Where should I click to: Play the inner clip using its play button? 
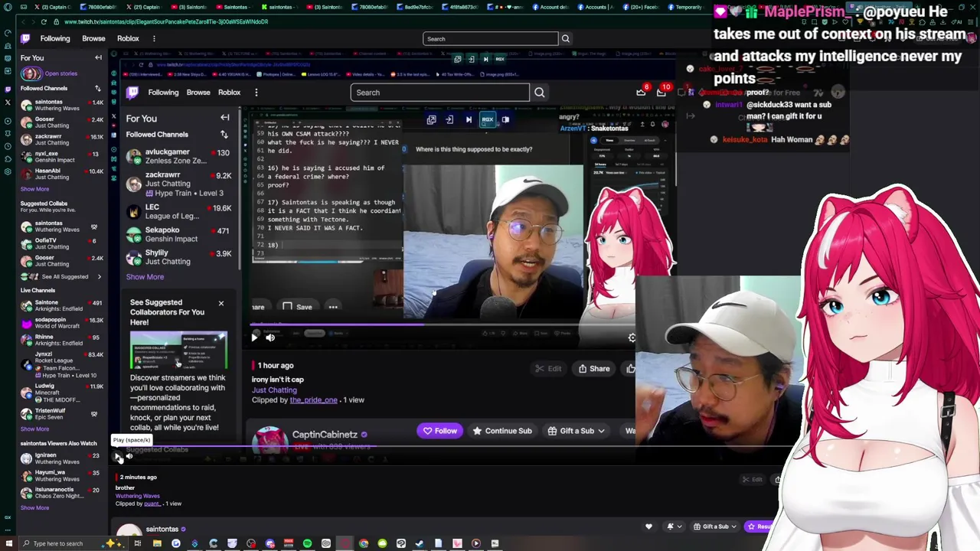click(x=255, y=337)
